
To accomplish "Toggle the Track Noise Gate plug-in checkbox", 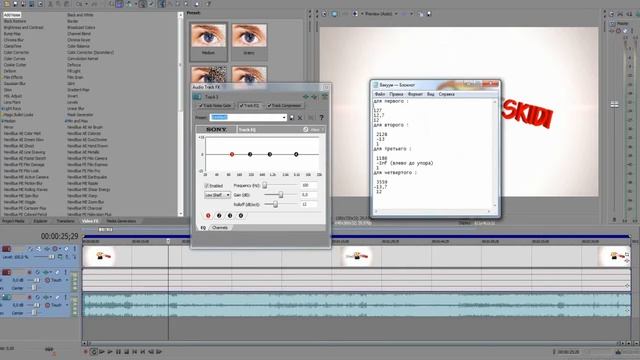I will 200,106.
